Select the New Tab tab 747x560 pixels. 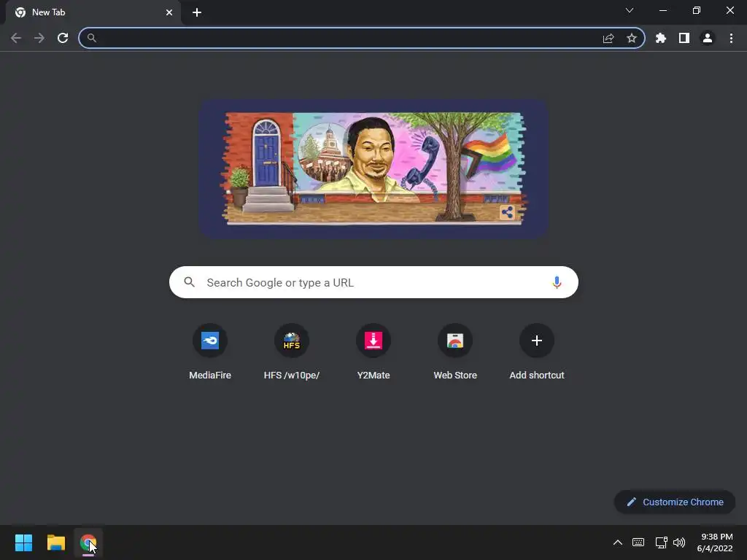[x=93, y=12]
